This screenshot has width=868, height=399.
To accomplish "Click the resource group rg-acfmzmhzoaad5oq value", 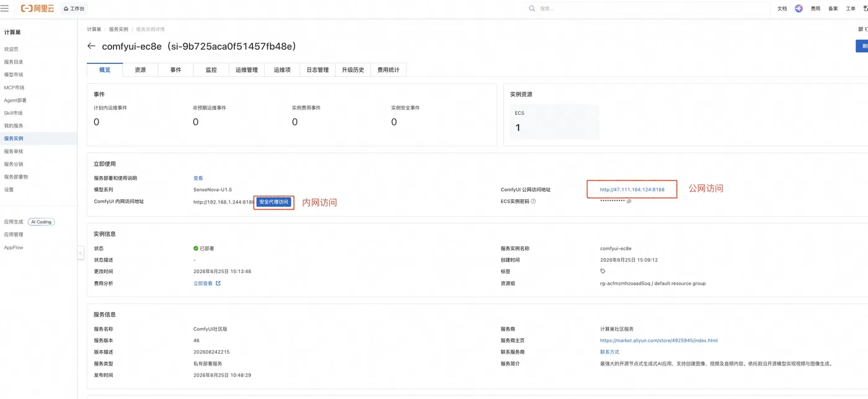I will 652,284.
